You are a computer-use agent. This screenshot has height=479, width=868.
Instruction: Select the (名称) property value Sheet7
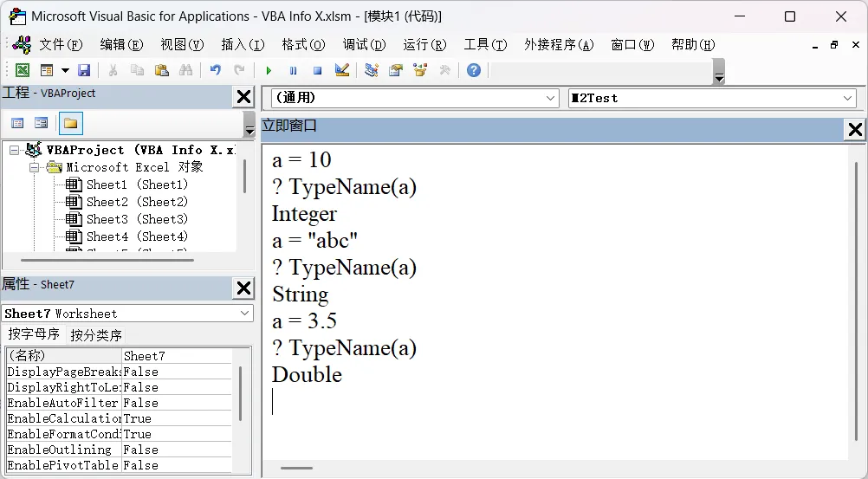tap(177, 355)
